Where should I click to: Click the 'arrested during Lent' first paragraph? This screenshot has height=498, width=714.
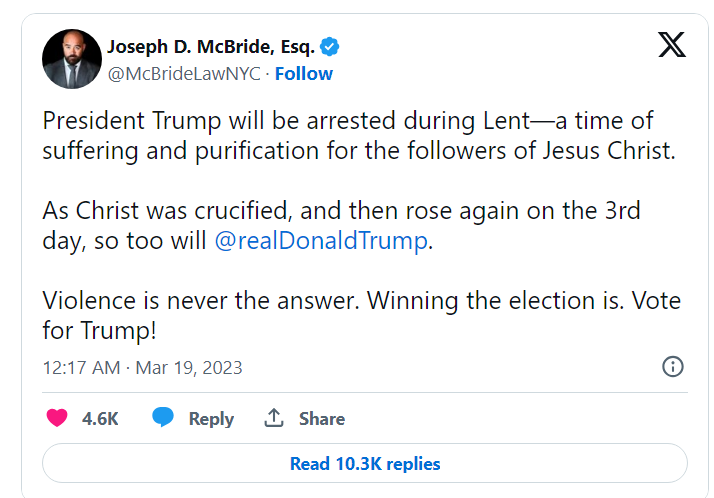(x=346, y=136)
